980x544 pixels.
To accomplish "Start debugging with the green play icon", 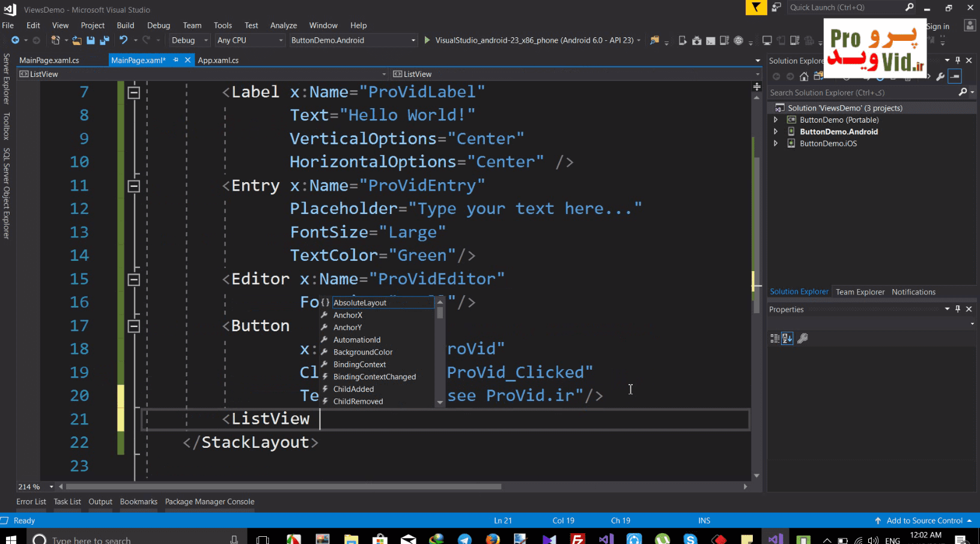I will coord(427,40).
